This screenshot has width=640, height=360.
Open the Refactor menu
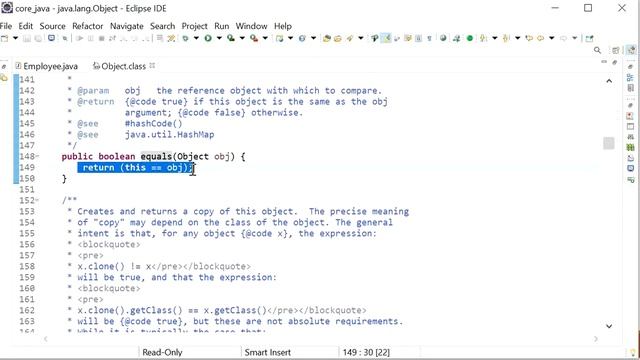(87, 26)
